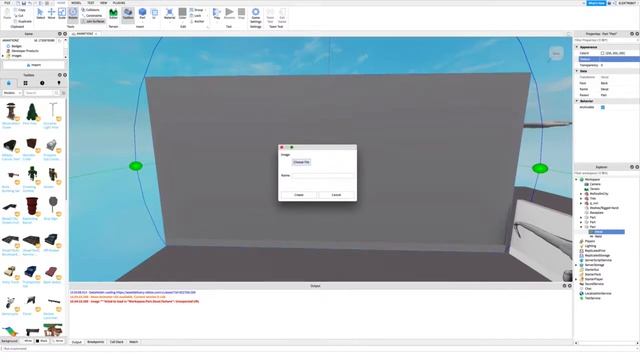Open the UI insert tool
This screenshot has width=640, height=360.
coord(154,13)
